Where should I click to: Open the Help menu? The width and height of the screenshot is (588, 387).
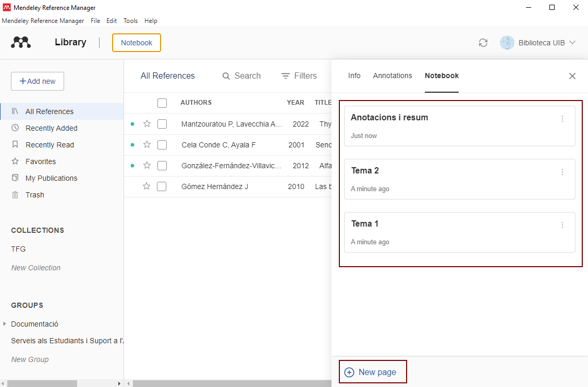click(151, 21)
